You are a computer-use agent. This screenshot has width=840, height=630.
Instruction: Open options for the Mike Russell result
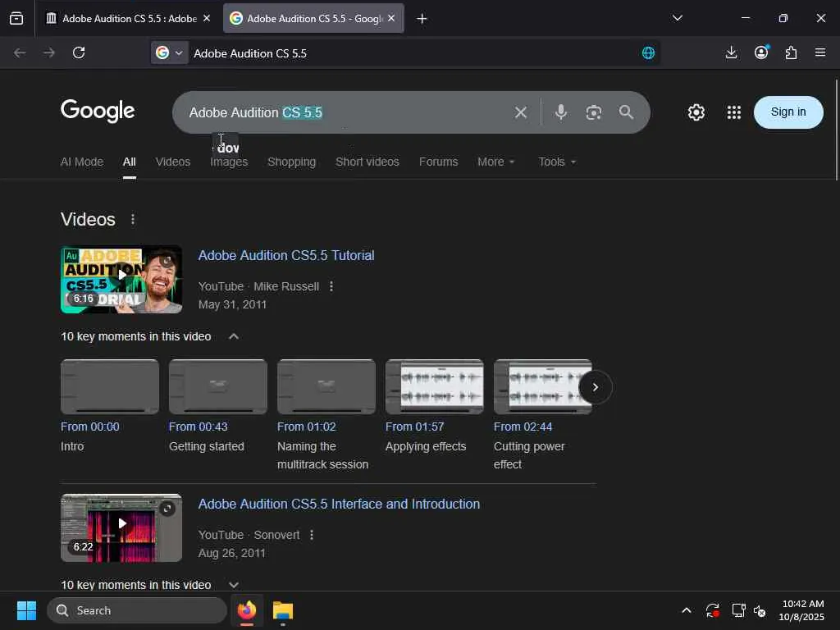click(331, 286)
